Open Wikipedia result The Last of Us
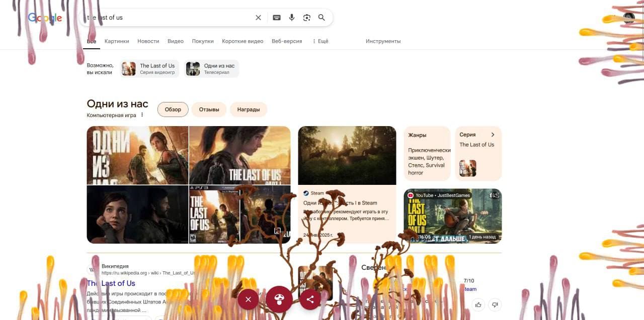Screen dimensions: 644x320 pyautogui.click(x=111, y=283)
